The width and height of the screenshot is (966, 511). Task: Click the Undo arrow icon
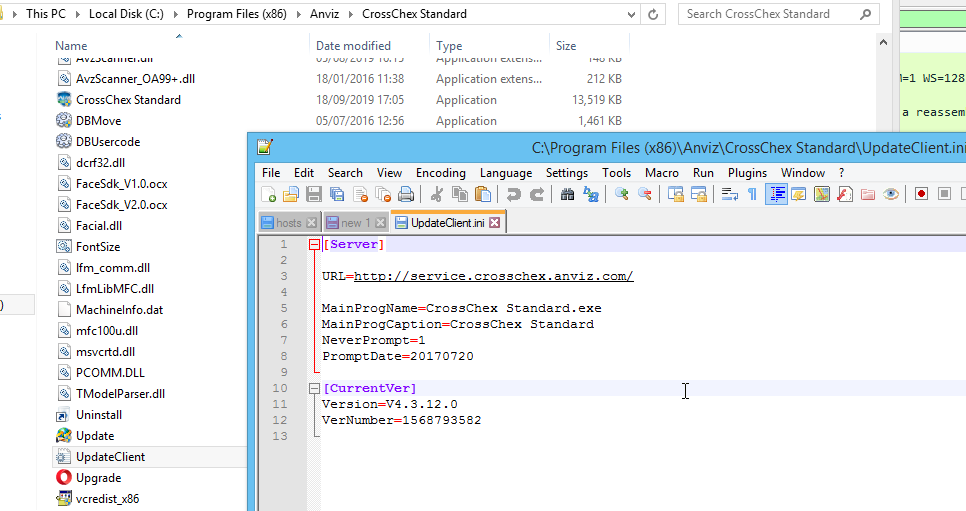pyautogui.click(x=513, y=195)
